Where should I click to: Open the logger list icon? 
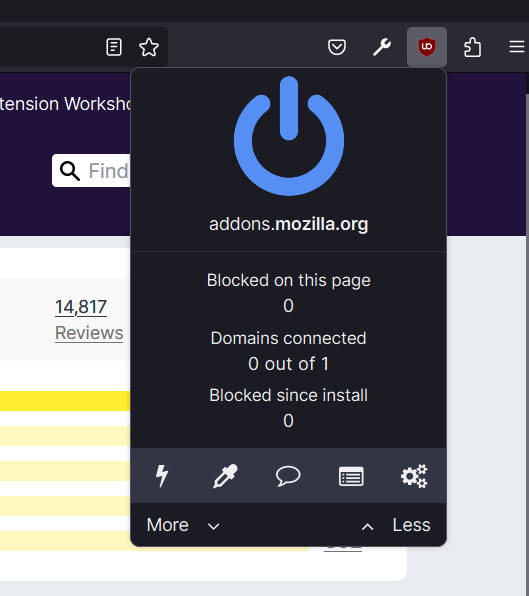click(351, 476)
